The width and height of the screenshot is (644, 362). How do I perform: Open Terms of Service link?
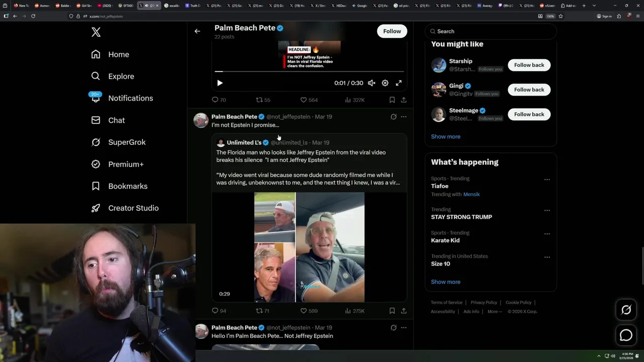[x=446, y=303]
